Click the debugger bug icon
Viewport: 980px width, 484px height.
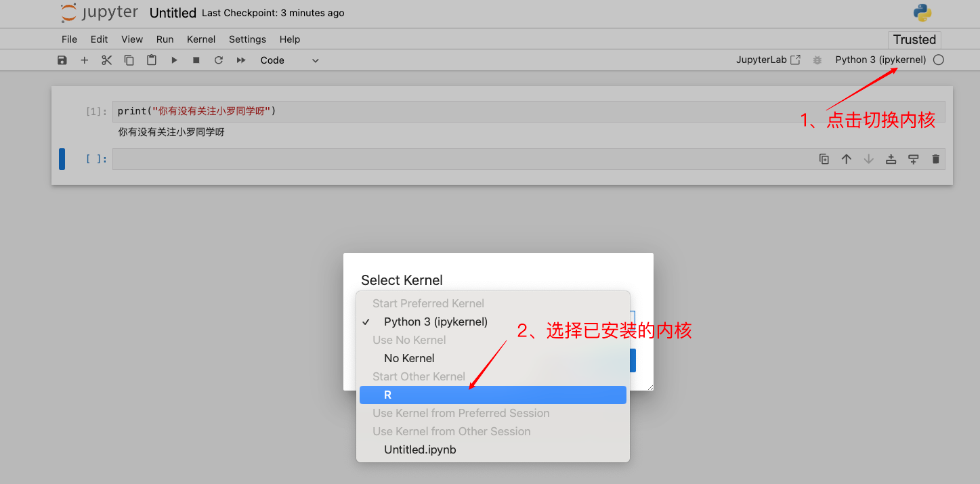[x=817, y=60]
